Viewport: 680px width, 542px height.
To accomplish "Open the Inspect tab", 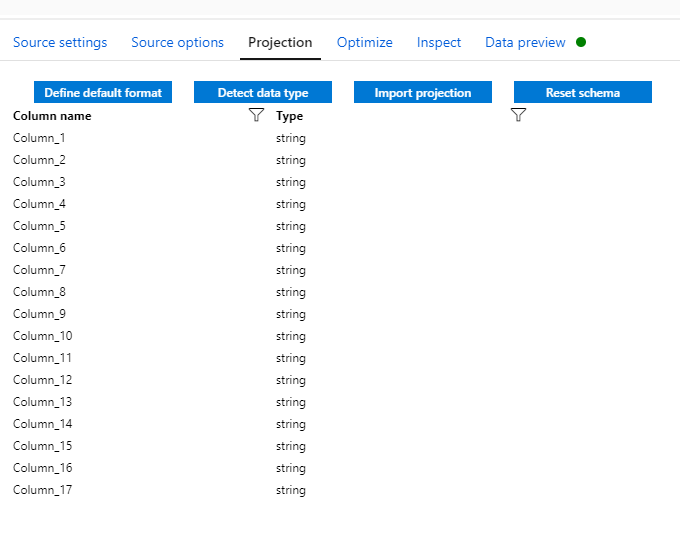I will (439, 42).
